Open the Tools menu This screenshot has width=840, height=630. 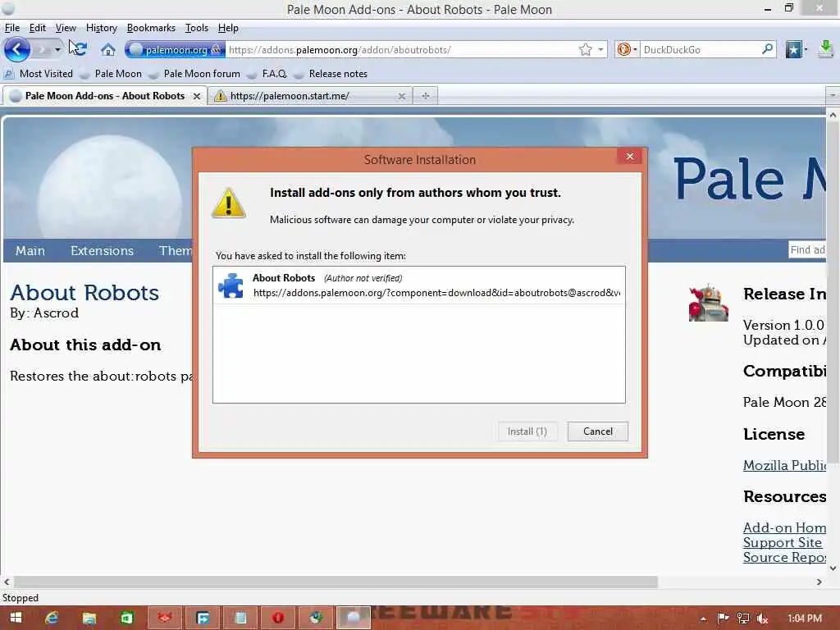point(197,28)
